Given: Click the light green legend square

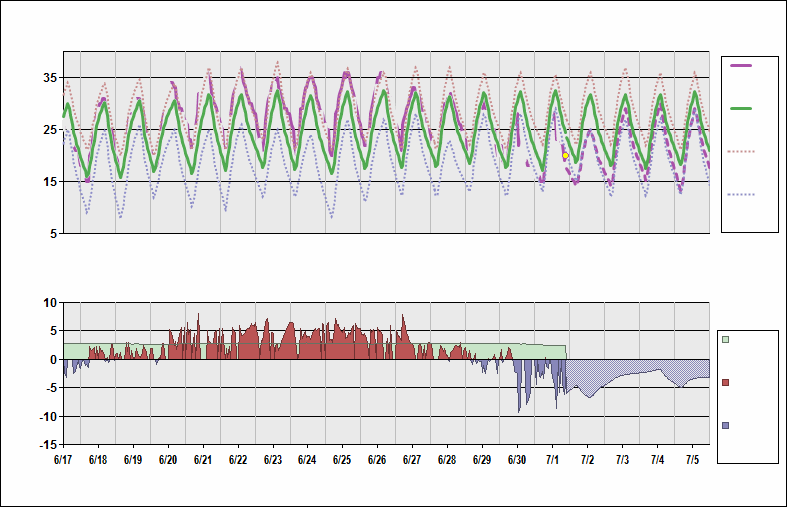Looking at the screenshot, I should point(726,340).
